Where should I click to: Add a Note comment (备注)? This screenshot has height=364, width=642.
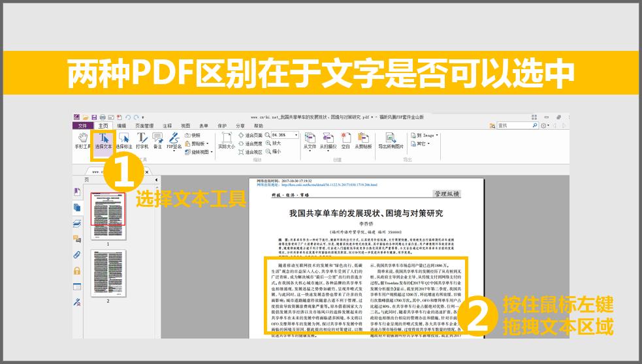tap(157, 140)
